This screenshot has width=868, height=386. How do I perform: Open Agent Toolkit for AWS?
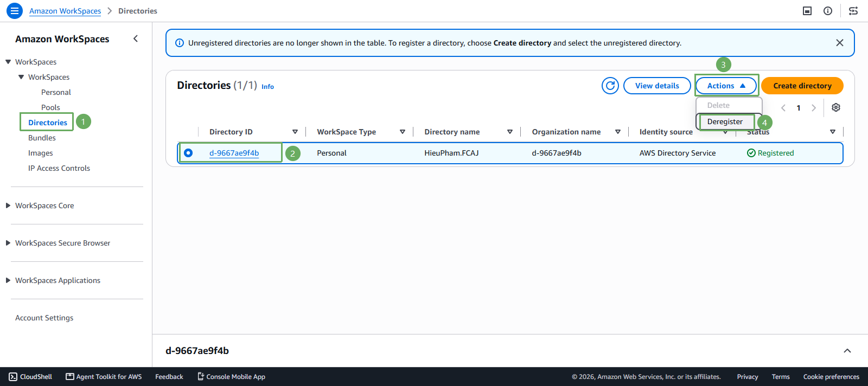[x=104, y=377]
